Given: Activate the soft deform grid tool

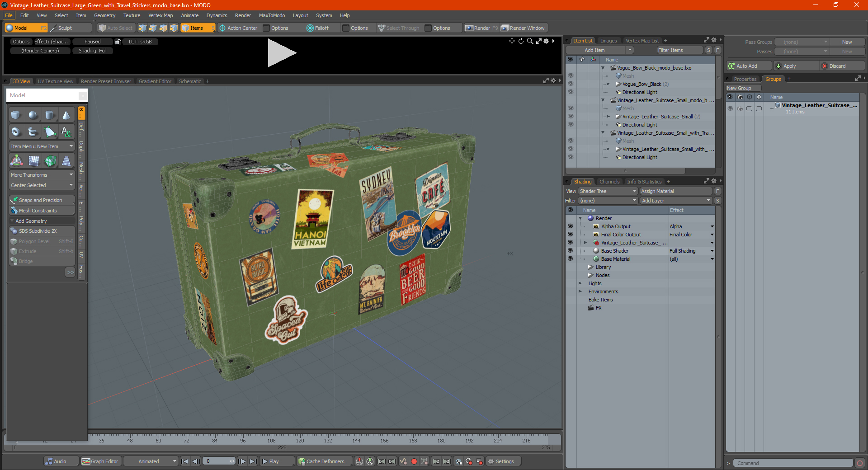Looking at the screenshot, I should click(33, 160).
